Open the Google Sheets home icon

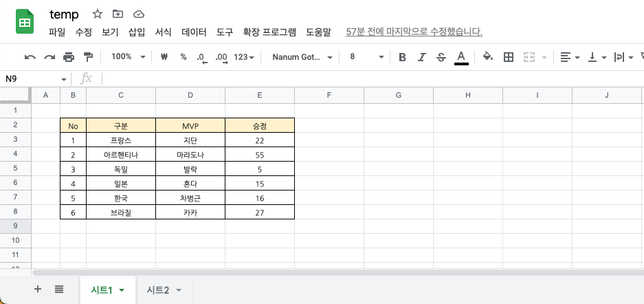pyautogui.click(x=25, y=21)
